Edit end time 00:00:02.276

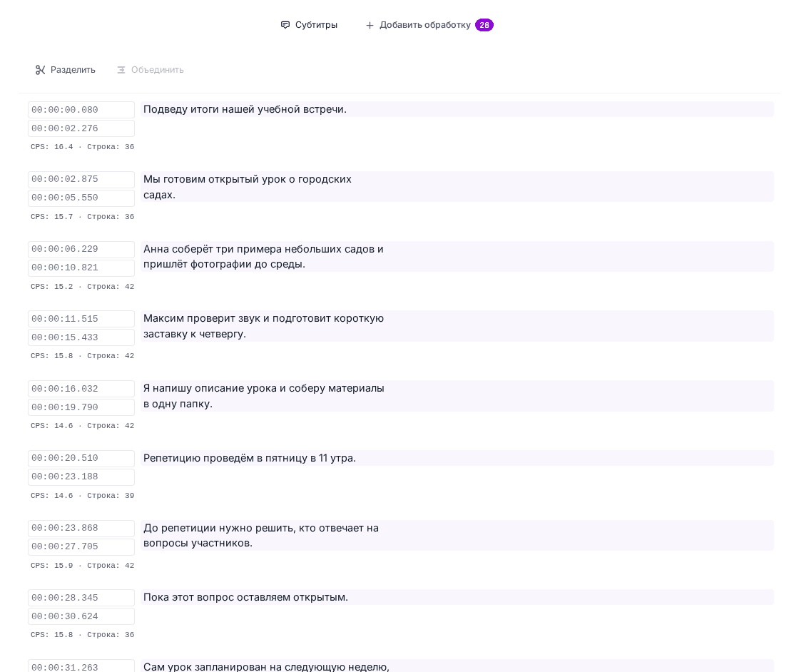[x=81, y=128]
